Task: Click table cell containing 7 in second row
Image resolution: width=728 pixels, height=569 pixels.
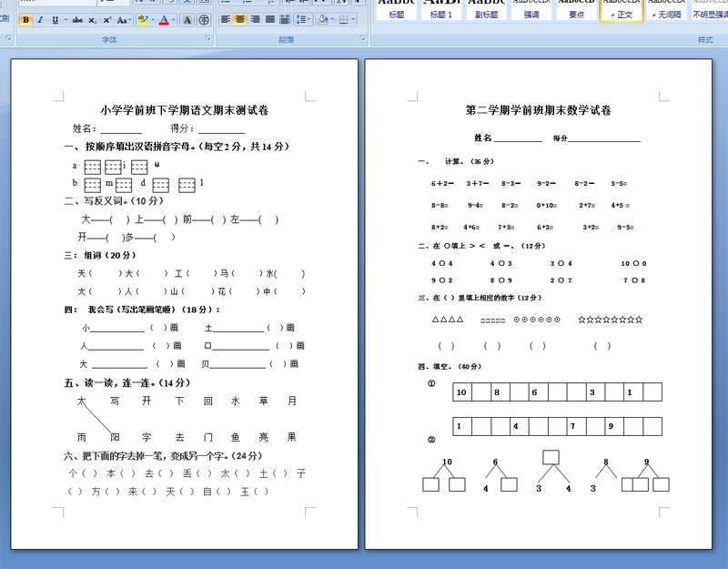Action: (576, 426)
